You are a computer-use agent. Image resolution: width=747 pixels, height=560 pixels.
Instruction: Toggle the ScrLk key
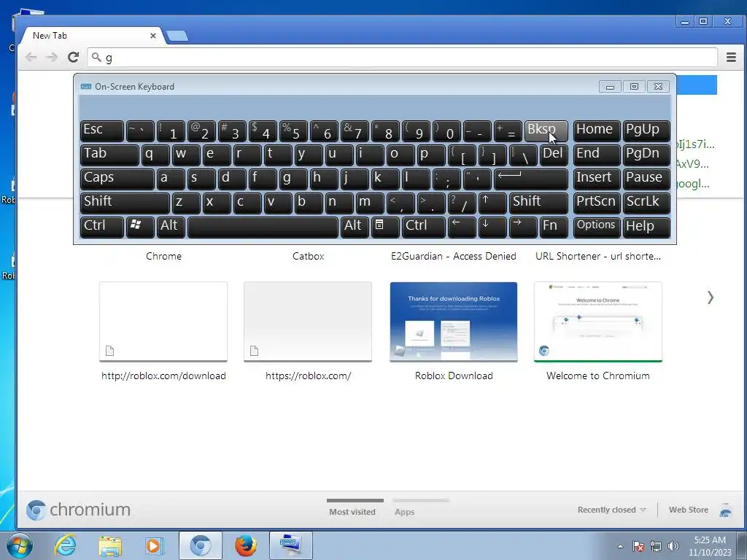coord(646,203)
